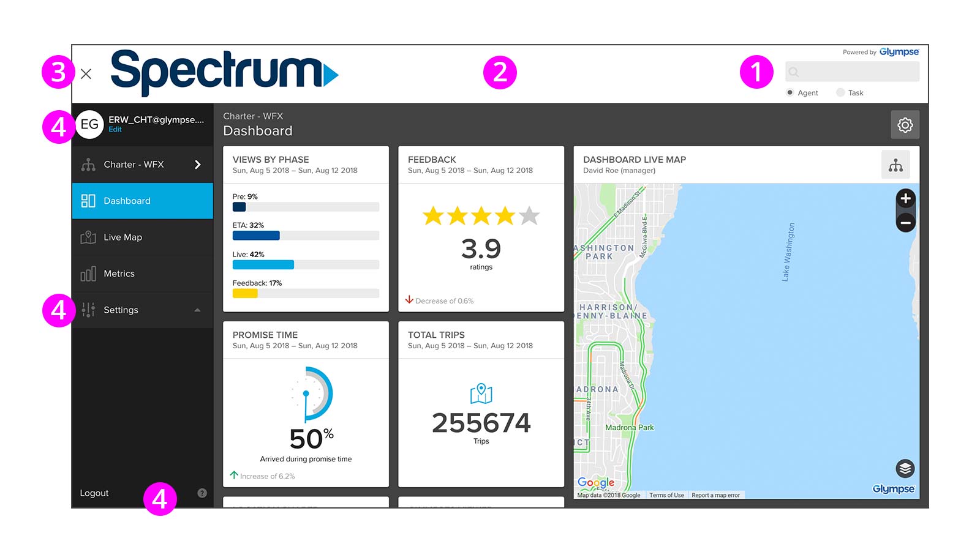Click the Spectrum logo
The height and width of the screenshot is (552, 980).
tap(224, 73)
